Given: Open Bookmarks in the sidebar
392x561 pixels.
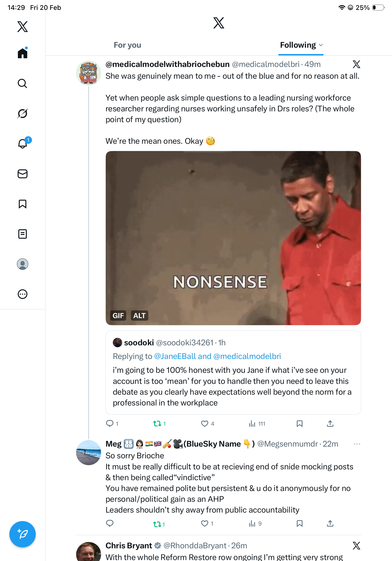Looking at the screenshot, I should (23, 204).
